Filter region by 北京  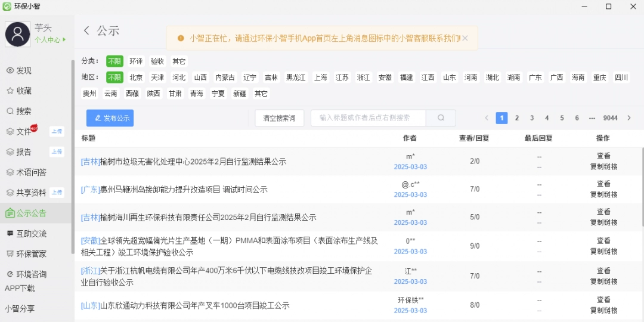click(x=136, y=77)
